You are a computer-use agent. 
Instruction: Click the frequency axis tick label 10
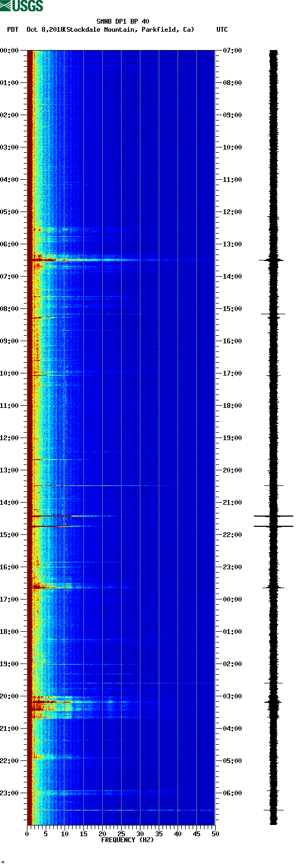point(65,834)
